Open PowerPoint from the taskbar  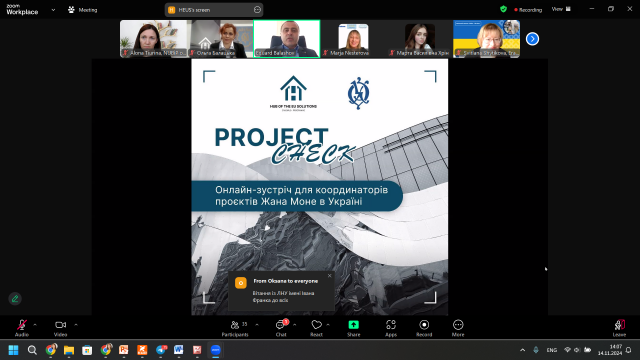tap(124, 350)
